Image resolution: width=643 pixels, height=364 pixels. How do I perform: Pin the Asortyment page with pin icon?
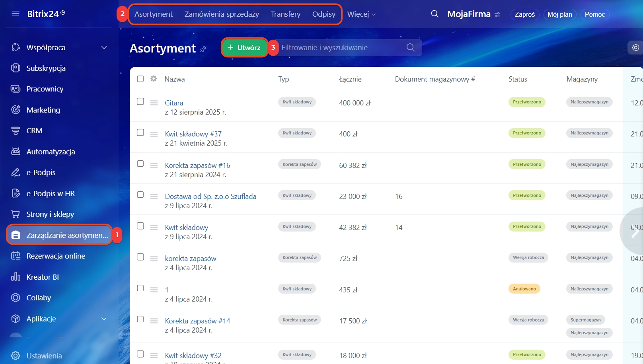203,49
